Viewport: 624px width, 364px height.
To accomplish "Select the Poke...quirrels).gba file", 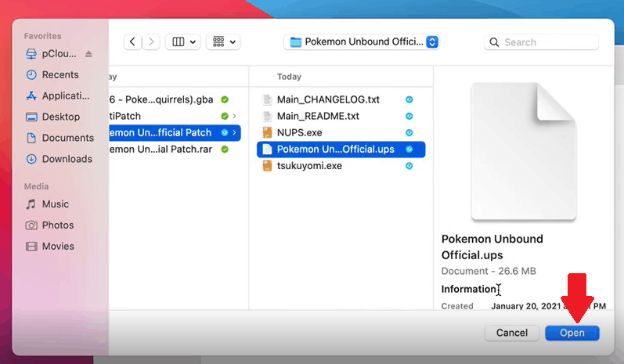I will 175,99.
